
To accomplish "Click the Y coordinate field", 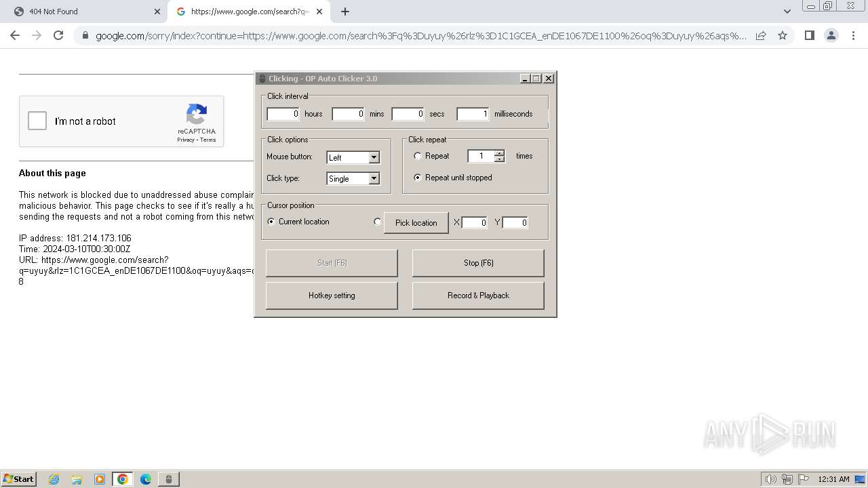I will pos(515,222).
